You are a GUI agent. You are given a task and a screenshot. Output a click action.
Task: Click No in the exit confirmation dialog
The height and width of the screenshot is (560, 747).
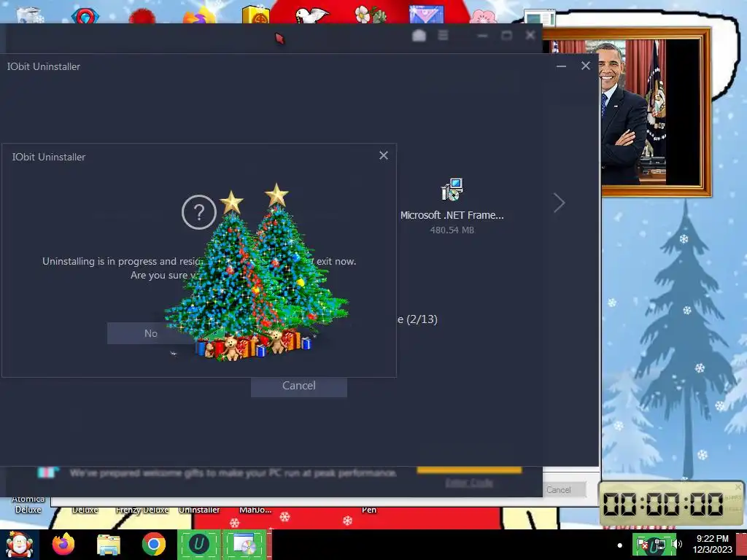point(150,333)
